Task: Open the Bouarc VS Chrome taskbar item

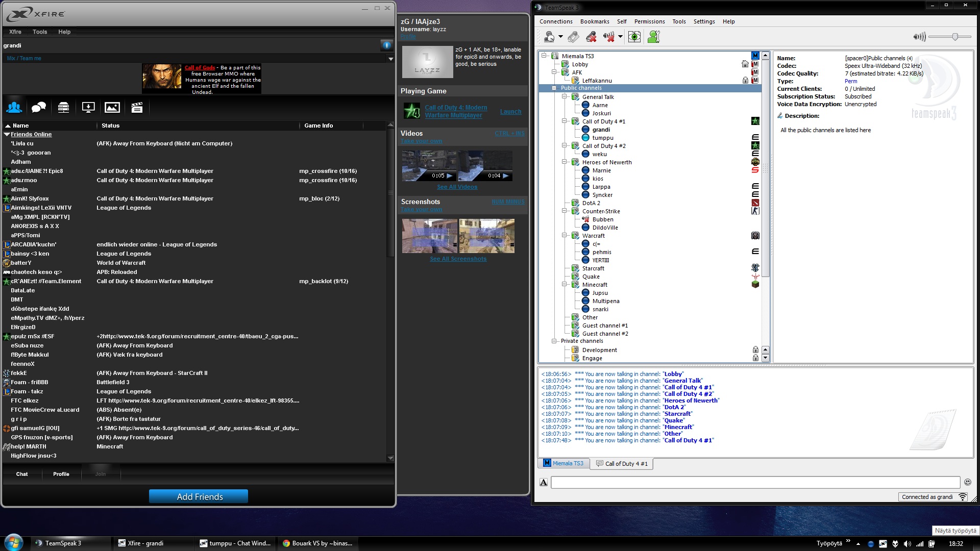Action: tap(317, 543)
